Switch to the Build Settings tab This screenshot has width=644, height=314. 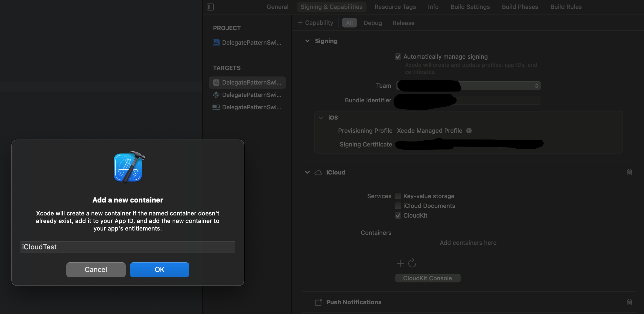tap(470, 7)
